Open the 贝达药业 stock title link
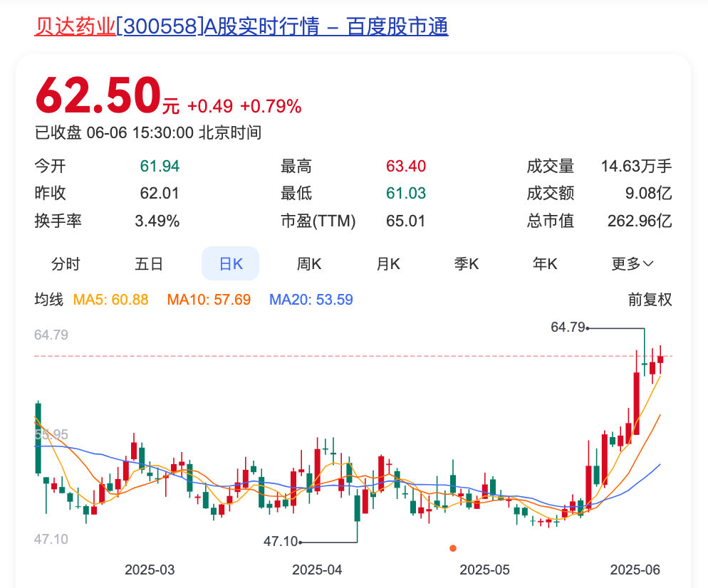The height and width of the screenshot is (588, 708). click(x=241, y=26)
